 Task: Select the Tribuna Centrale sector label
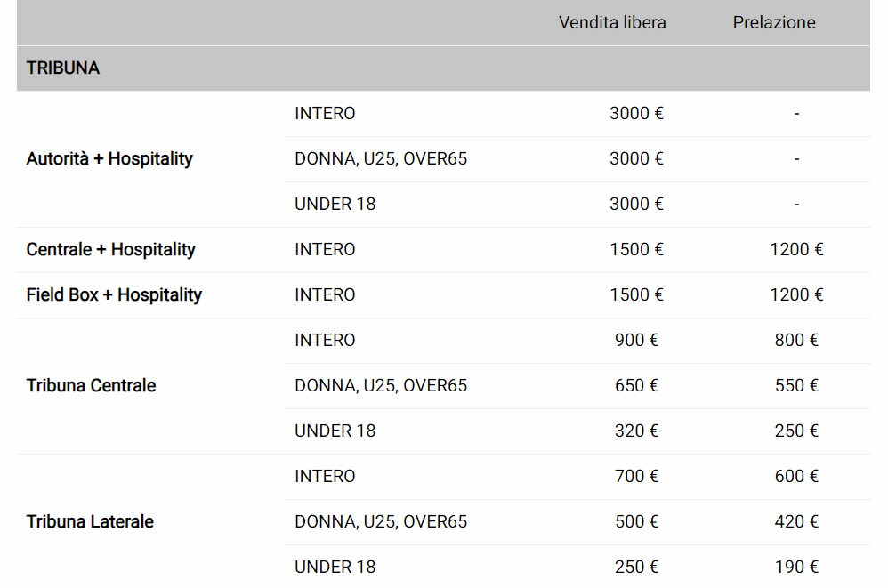pyautogui.click(x=91, y=385)
